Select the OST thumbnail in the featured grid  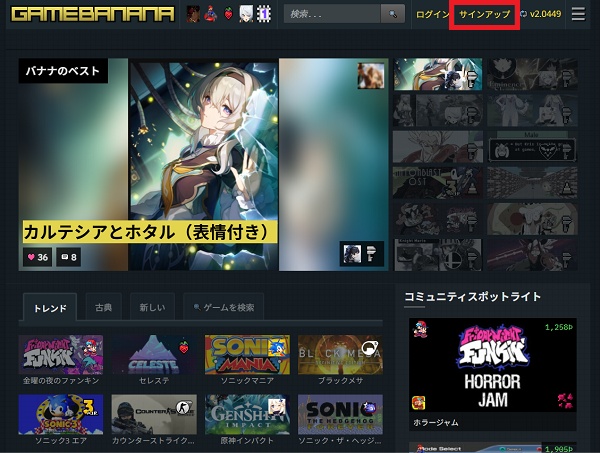click(x=438, y=183)
